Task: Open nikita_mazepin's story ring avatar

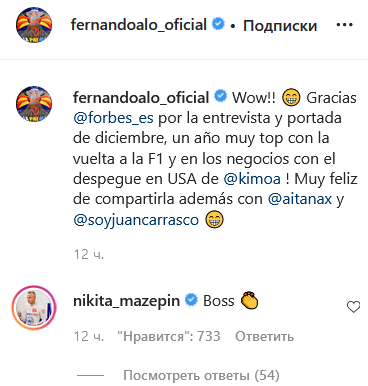Action: pos(34,307)
